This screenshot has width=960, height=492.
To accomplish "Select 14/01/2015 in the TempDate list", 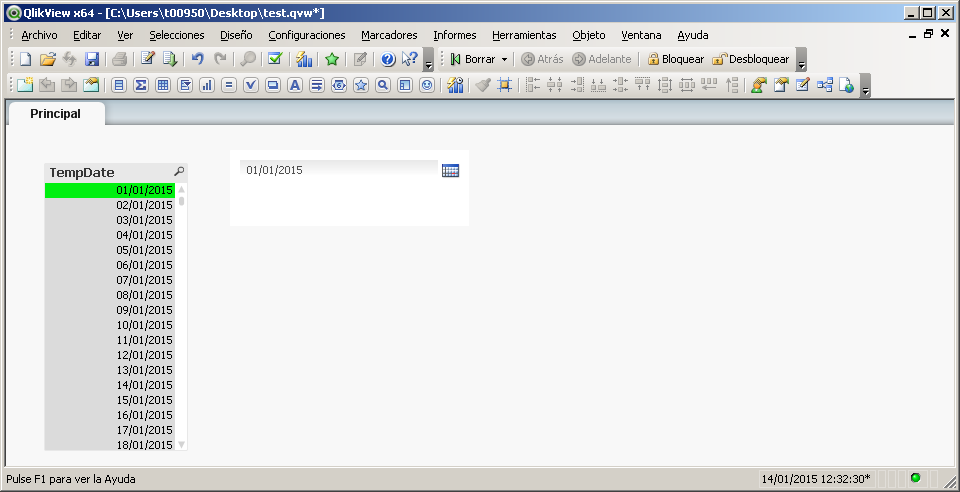I will (x=110, y=385).
